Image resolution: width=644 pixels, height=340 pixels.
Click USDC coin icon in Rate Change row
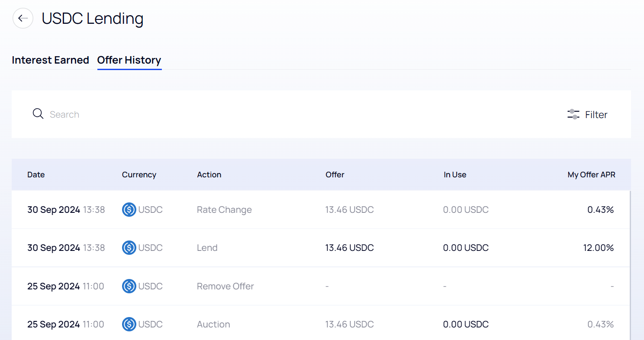129,210
